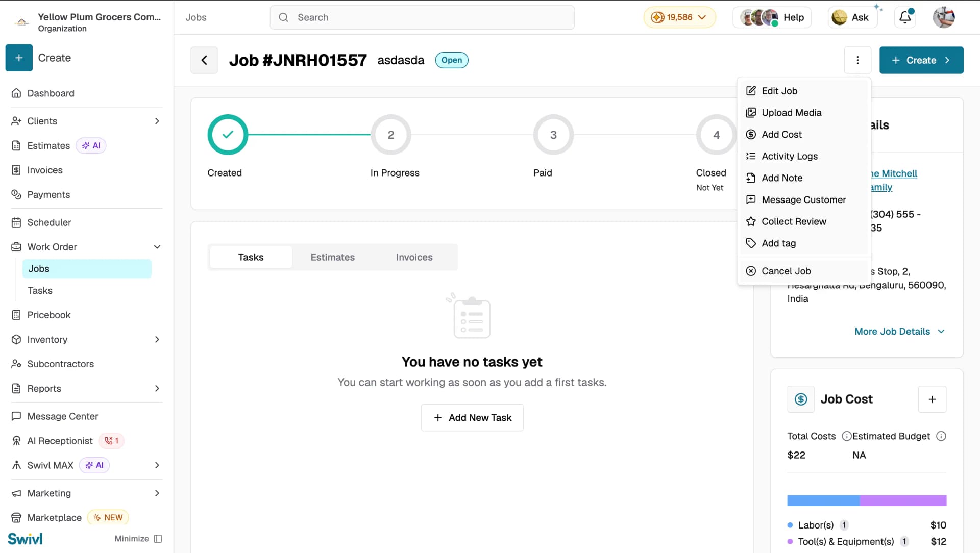The height and width of the screenshot is (553, 980).
Task: Click the Add New Task button
Action: click(472, 418)
